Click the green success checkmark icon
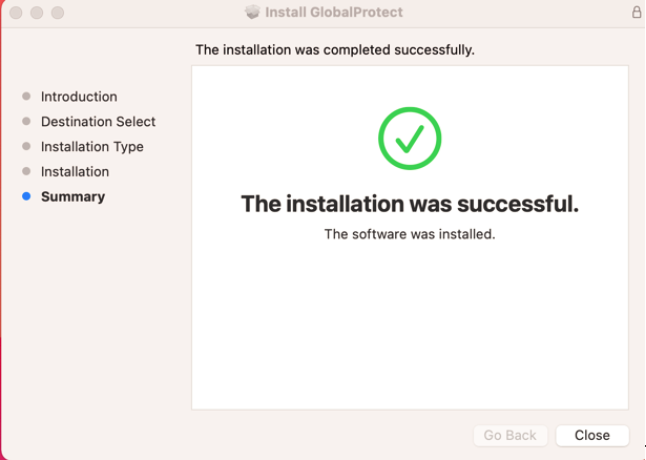This screenshot has height=460, width=646. click(x=410, y=138)
